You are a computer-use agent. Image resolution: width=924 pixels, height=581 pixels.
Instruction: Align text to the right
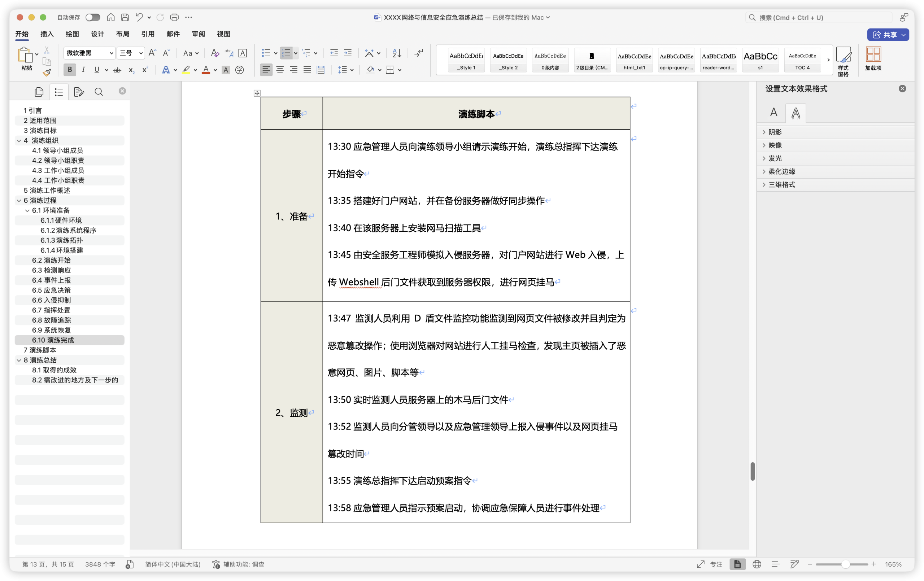pos(293,70)
